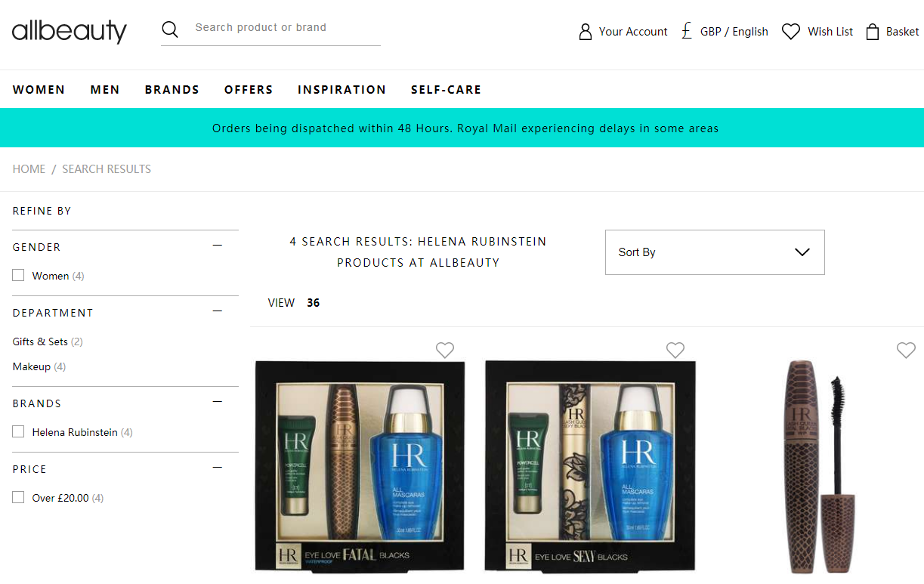The height and width of the screenshot is (584, 924).
Task: Click the Basket text link
Action: [903, 32]
